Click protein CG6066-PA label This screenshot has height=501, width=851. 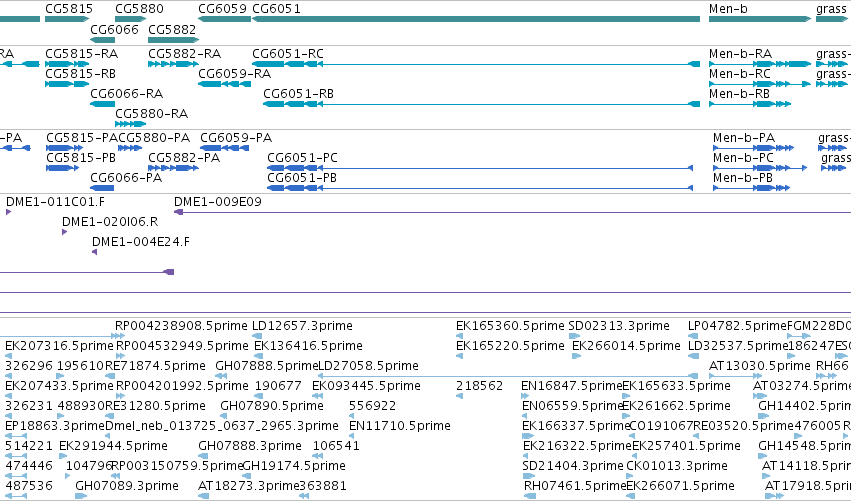tap(126, 178)
